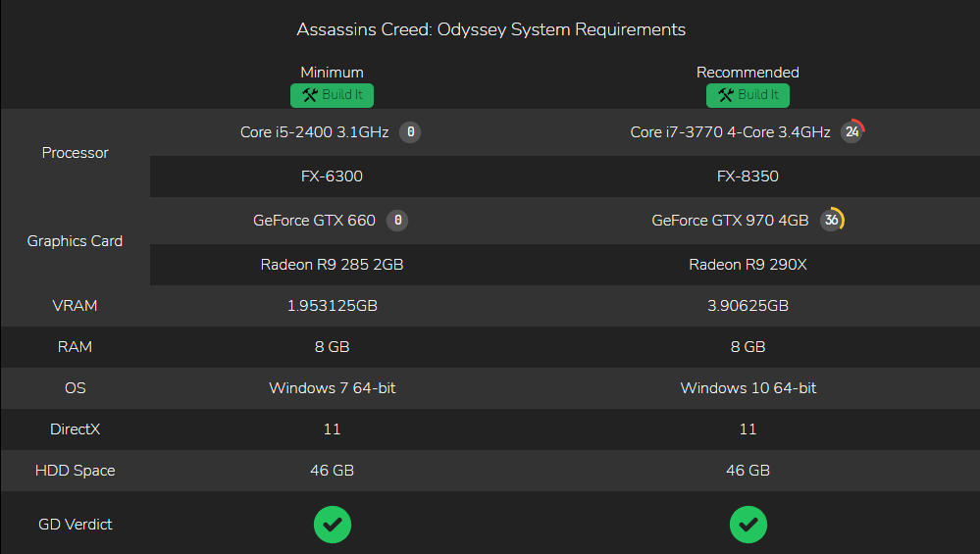Screen dimensions: 980x554
Task: Click the 36 score badge beside GTX 970 4GB
Action: coord(832,220)
